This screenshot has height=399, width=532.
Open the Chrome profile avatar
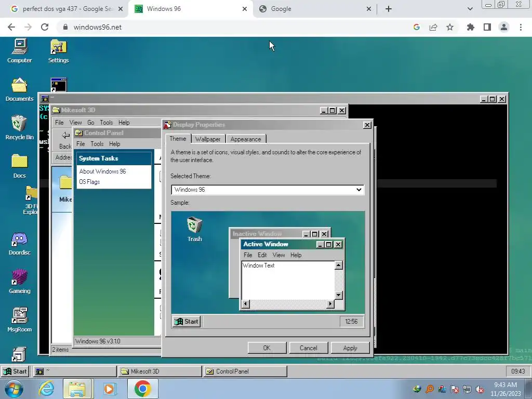(x=504, y=27)
